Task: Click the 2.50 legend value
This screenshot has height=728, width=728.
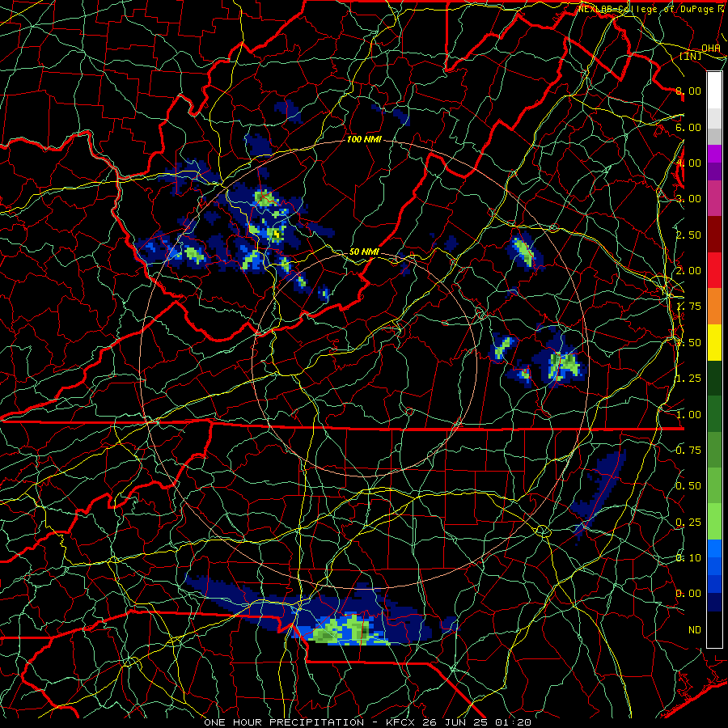Action: (x=688, y=235)
